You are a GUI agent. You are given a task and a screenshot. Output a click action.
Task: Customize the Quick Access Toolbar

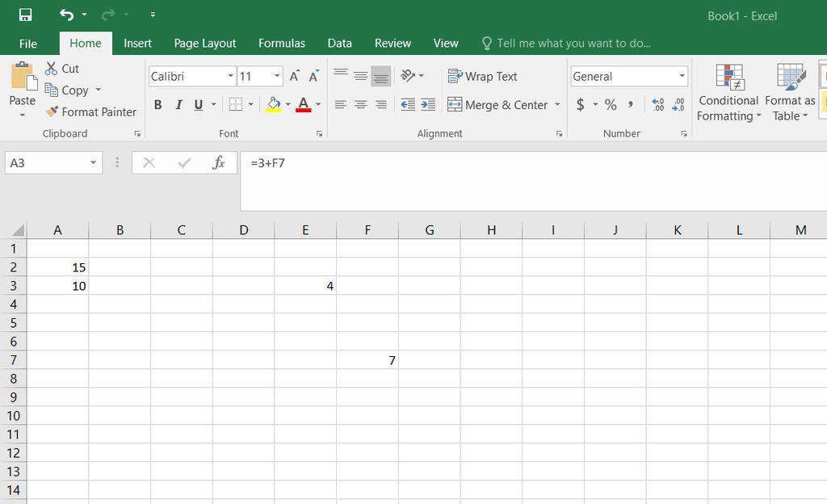[153, 15]
